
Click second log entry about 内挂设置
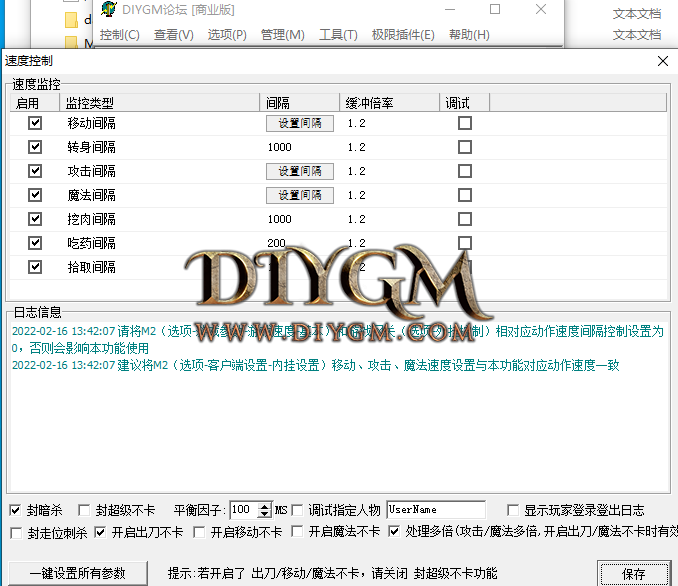[x=316, y=365]
